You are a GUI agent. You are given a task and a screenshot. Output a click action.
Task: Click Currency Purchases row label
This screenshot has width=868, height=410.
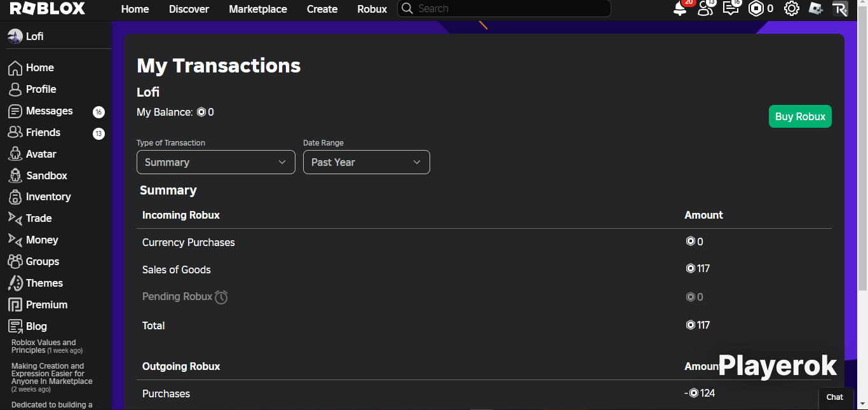pyautogui.click(x=189, y=242)
